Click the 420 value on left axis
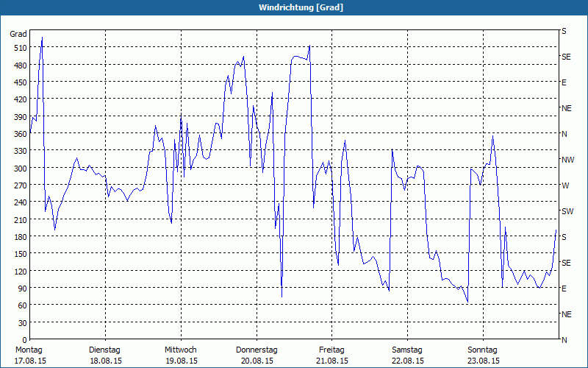 (x=21, y=99)
